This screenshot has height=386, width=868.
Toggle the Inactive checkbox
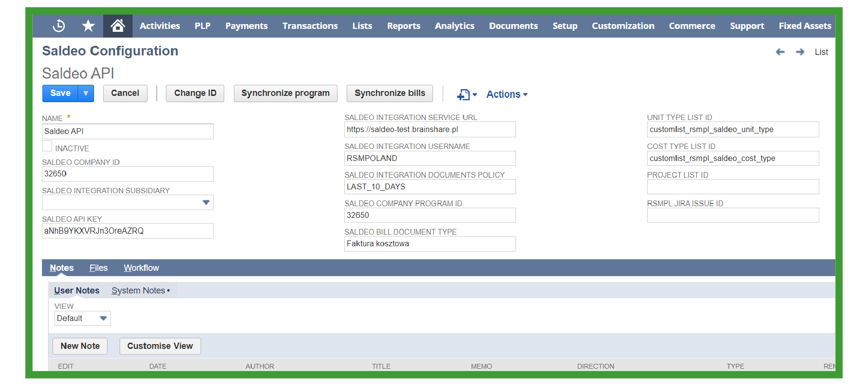(47, 146)
